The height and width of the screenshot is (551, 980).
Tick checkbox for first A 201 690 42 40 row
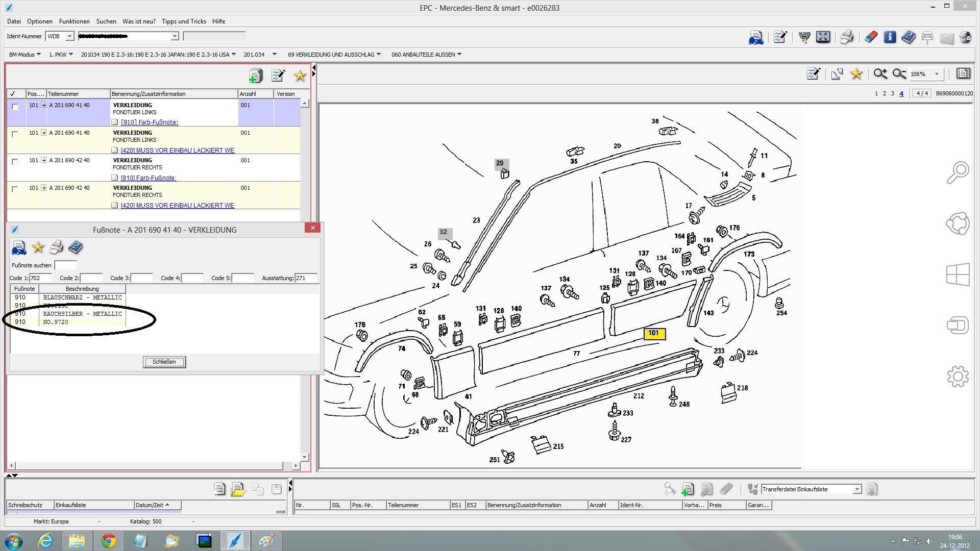click(x=15, y=162)
